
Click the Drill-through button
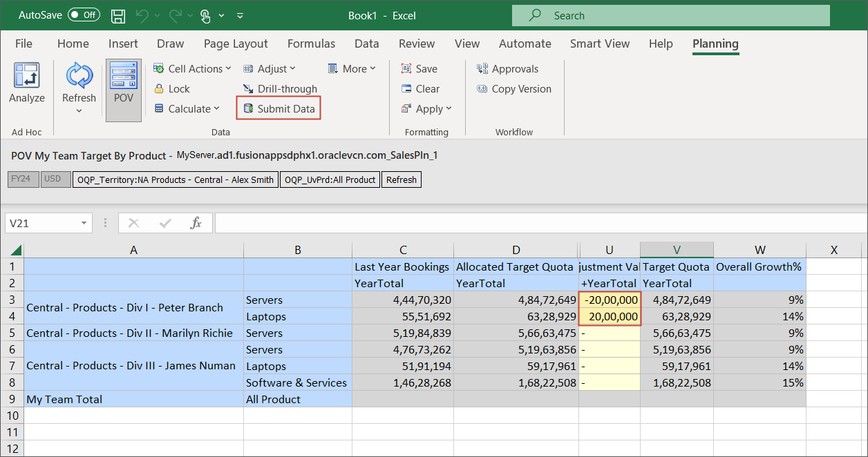[x=280, y=88]
